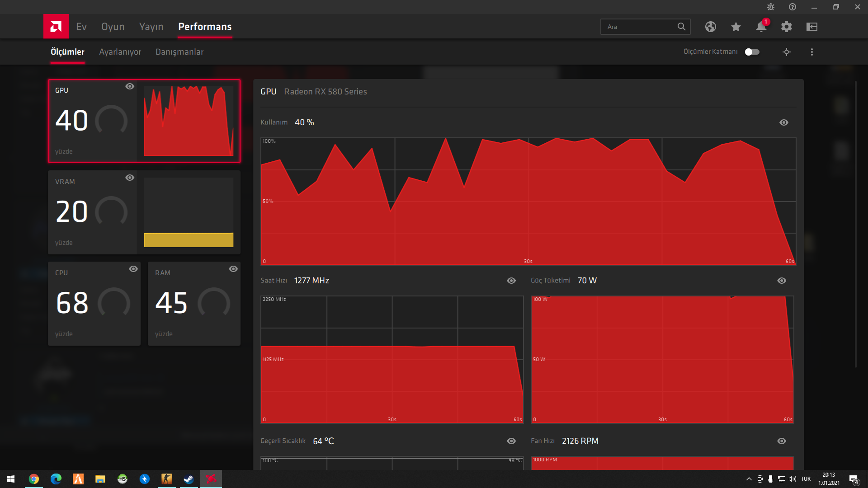Image resolution: width=868 pixels, height=488 pixels.
Task: Click the page scrollbar on the right edge
Action: 855,224
